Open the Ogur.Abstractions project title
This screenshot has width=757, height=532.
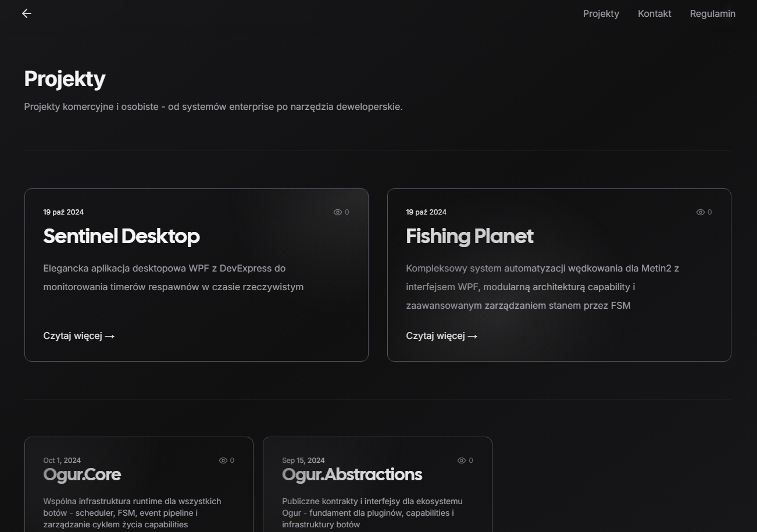tap(352, 474)
